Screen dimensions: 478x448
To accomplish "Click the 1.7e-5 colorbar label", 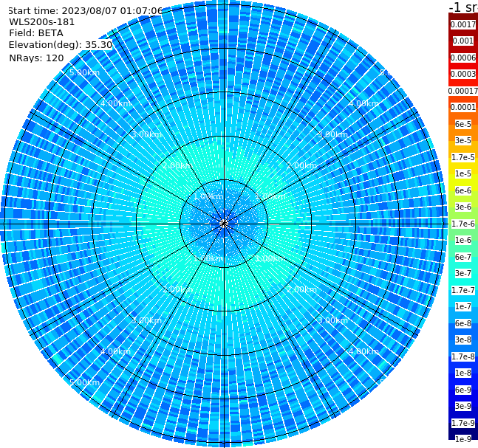I will click(463, 157).
